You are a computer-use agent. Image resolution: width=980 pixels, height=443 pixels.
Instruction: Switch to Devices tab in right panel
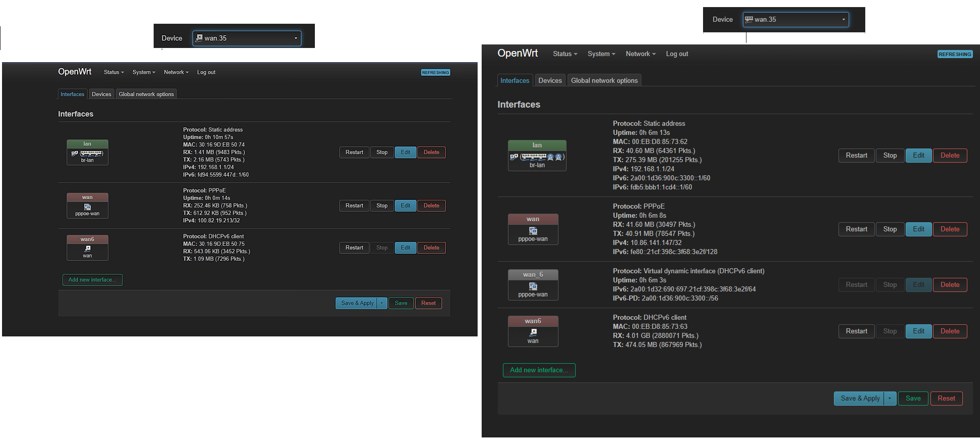tap(550, 80)
